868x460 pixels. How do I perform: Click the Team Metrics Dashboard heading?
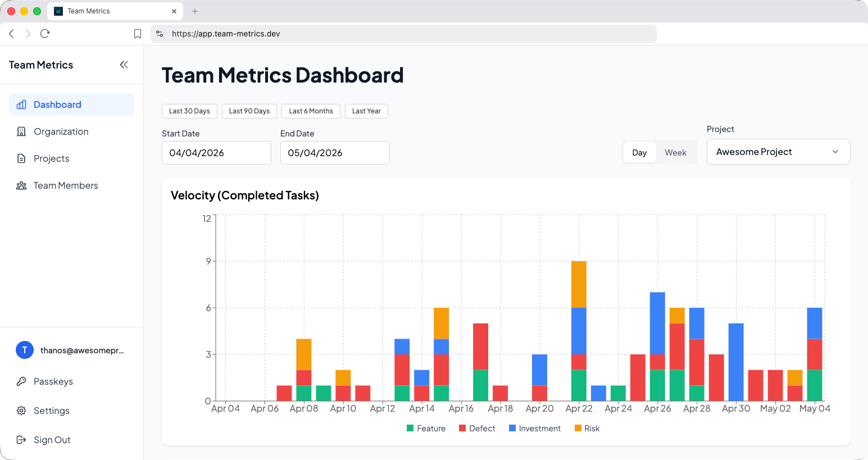pyautogui.click(x=283, y=75)
